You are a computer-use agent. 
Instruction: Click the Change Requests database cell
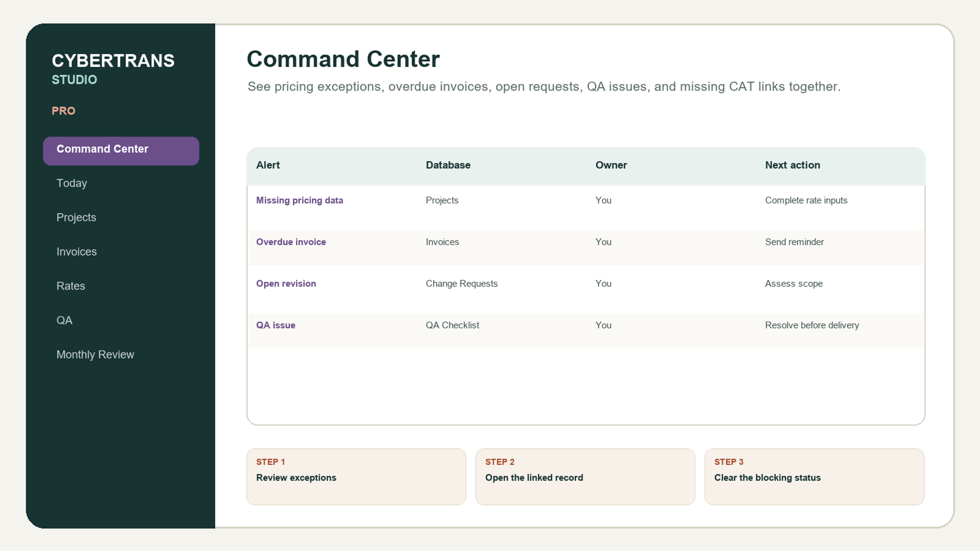462,284
